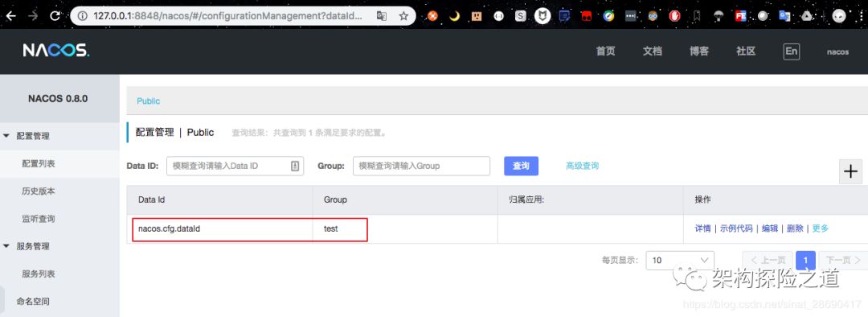Click the icon inside Data ID search field
The image size is (868, 317).
click(x=295, y=166)
